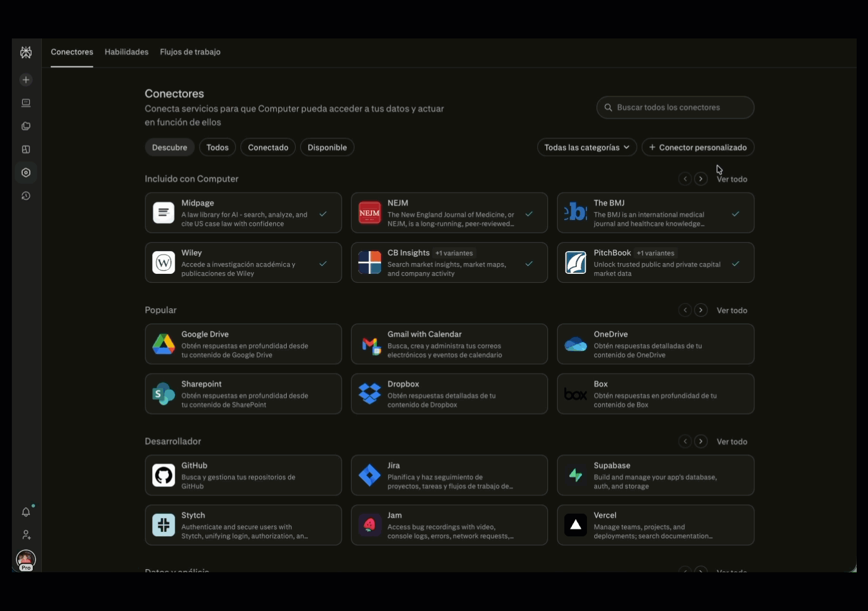Click the connected checkmark on Midpage
This screenshot has height=611, width=868.
coord(323,214)
